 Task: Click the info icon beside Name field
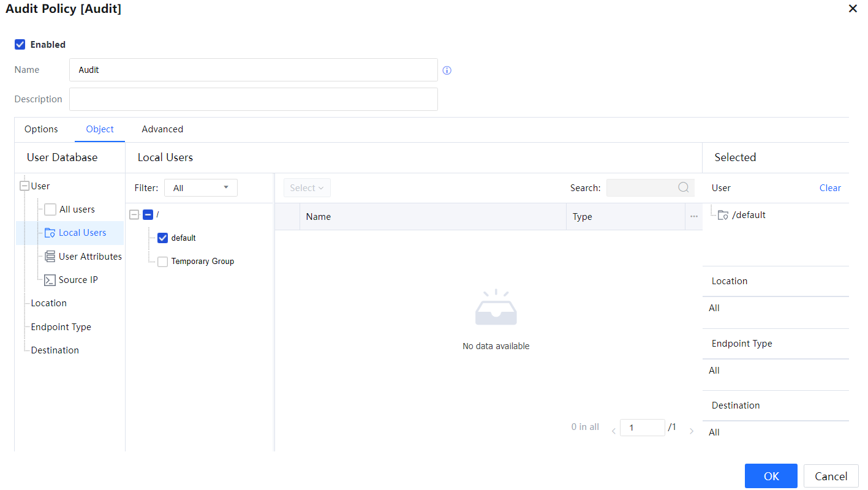[x=447, y=70]
